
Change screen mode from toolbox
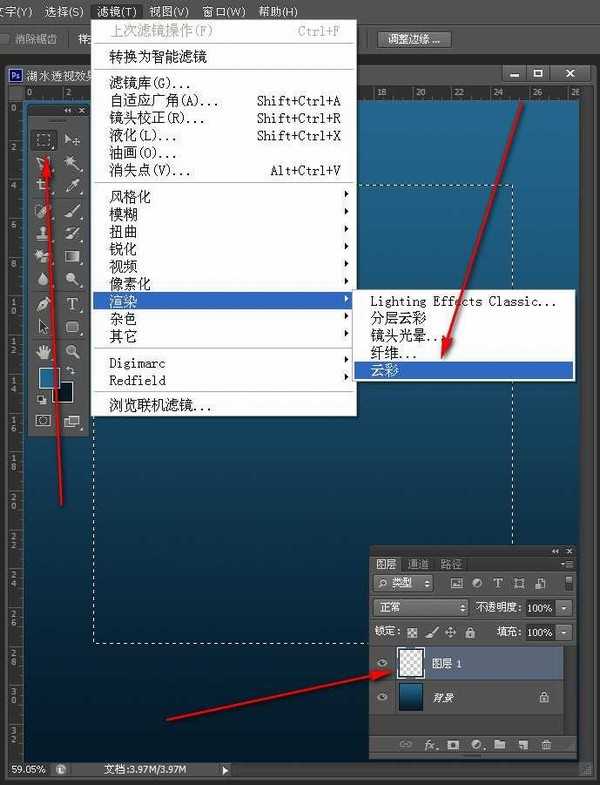pos(72,422)
